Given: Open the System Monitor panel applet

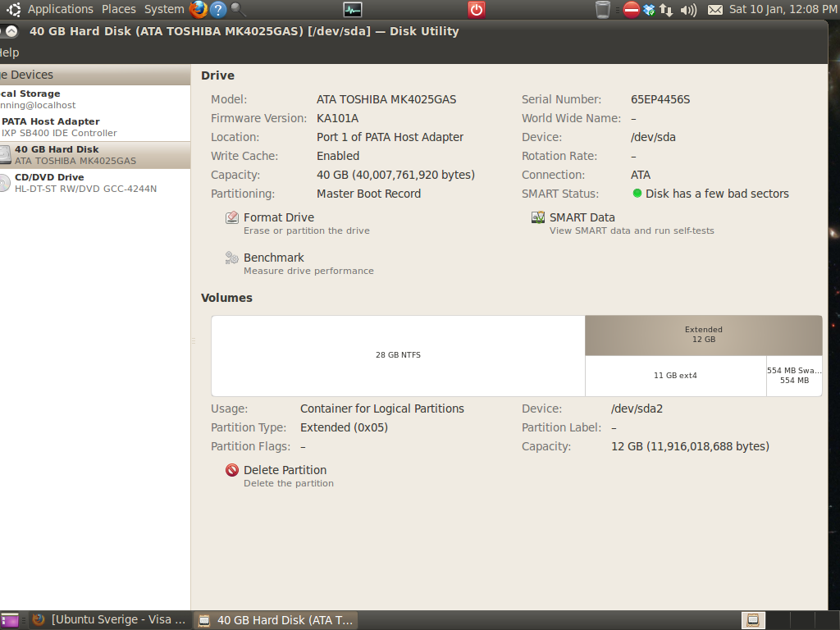Looking at the screenshot, I should [x=352, y=9].
